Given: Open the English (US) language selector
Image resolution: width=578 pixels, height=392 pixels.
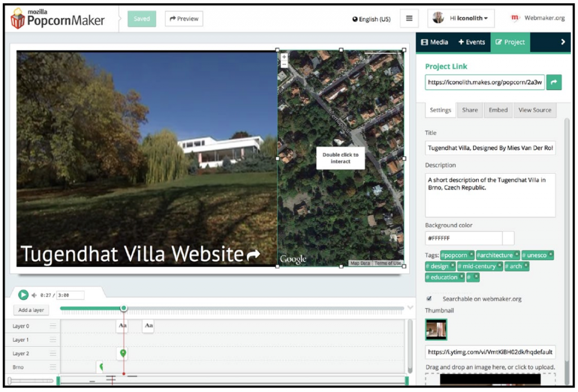Looking at the screenshot, I should [371, 19].
